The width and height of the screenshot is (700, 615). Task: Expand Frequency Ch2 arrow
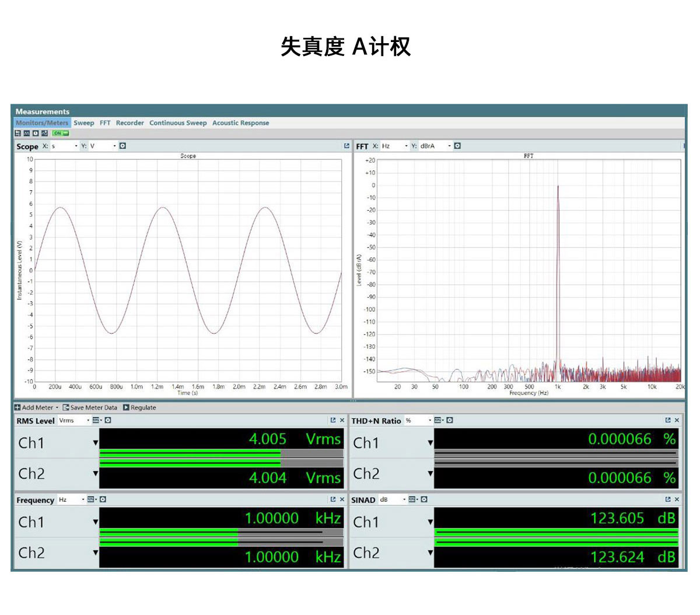tap(95, 552)
